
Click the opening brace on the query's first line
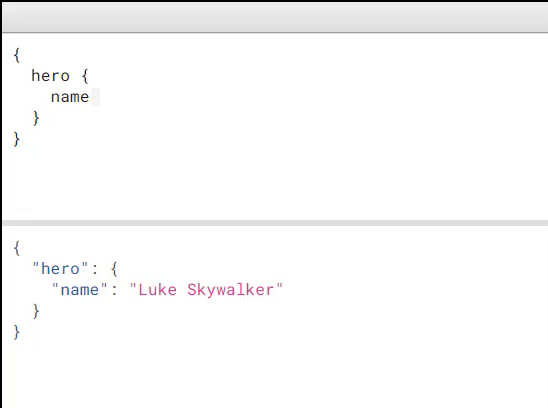point(16,55)
